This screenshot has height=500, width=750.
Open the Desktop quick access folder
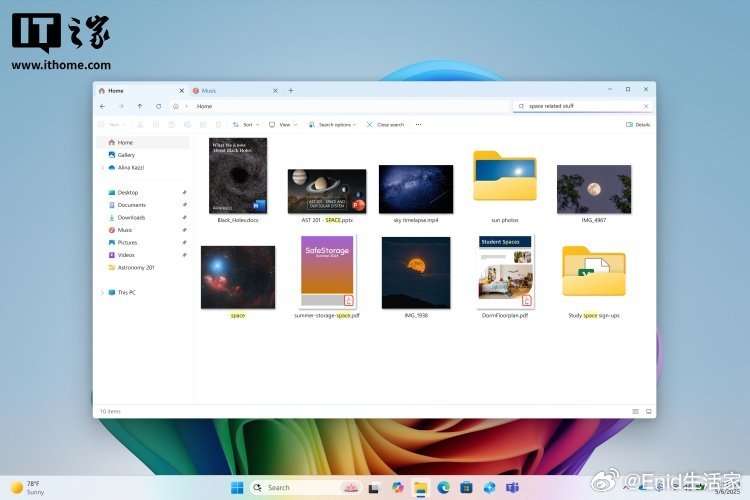pos(143,192)
